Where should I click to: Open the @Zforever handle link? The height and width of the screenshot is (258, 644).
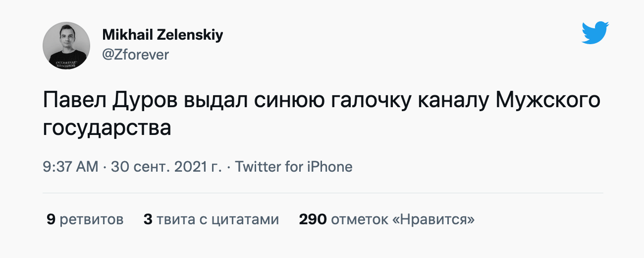[x=135, y=54]
